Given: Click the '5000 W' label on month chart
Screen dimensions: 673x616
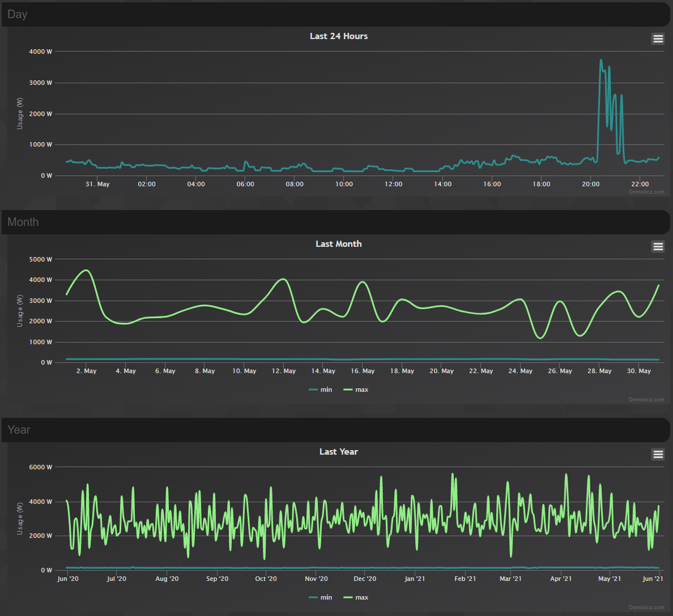Looking at the screenshot, I should tap(41, 259).
